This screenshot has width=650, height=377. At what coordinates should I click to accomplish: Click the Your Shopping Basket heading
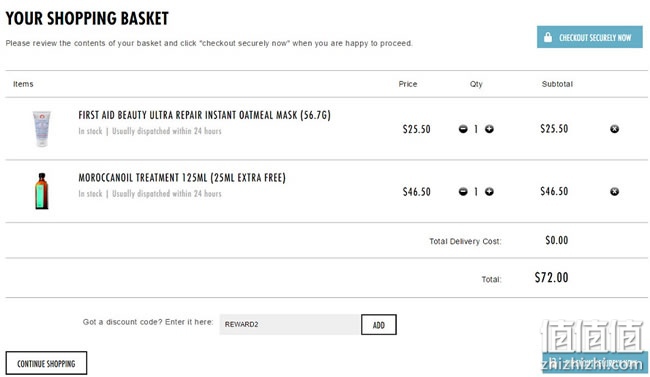[x=87, y=18]
